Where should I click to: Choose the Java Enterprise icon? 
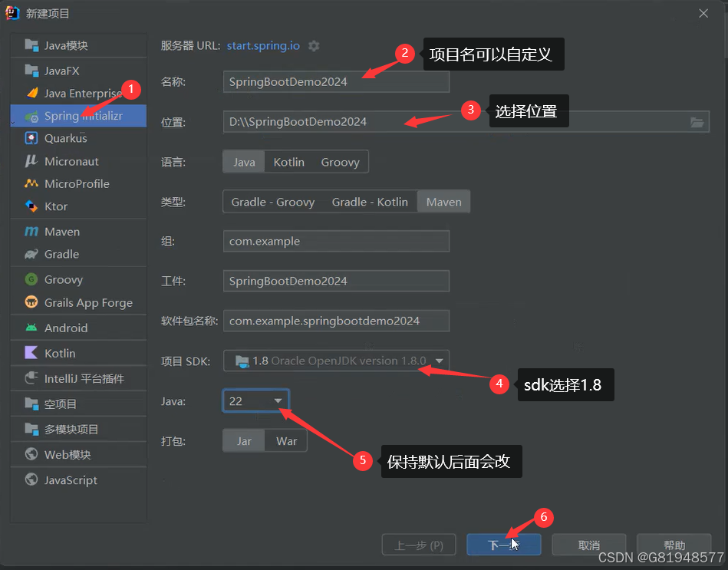tap(31, 94)
